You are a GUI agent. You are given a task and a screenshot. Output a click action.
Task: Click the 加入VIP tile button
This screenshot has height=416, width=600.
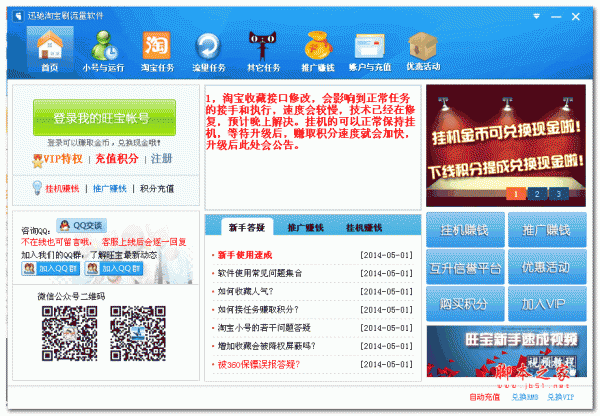[547, 304]
